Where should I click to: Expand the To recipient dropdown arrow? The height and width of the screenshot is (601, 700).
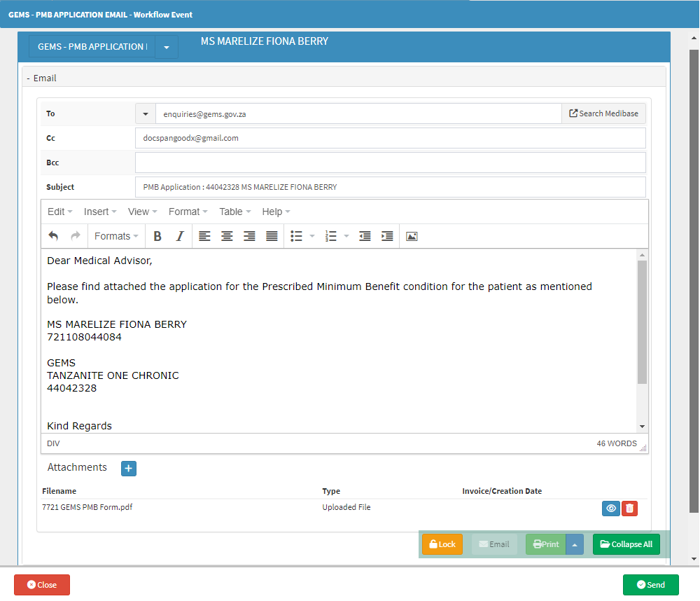146,114
